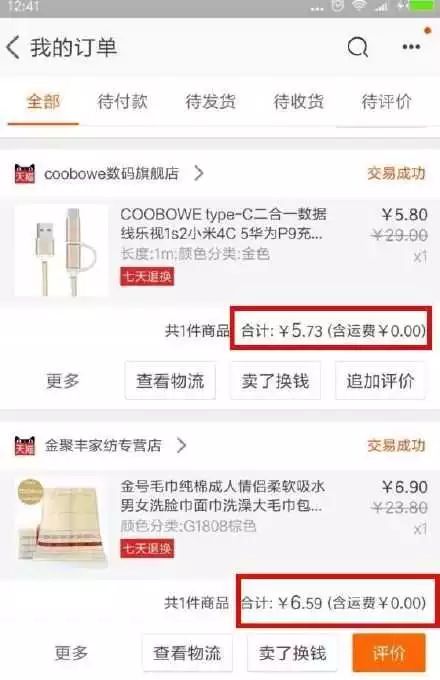Click 卖了换钱 on the towel order
Image resolution: width=440 pixels, height=680 pixels.
[x=293, y=653]
